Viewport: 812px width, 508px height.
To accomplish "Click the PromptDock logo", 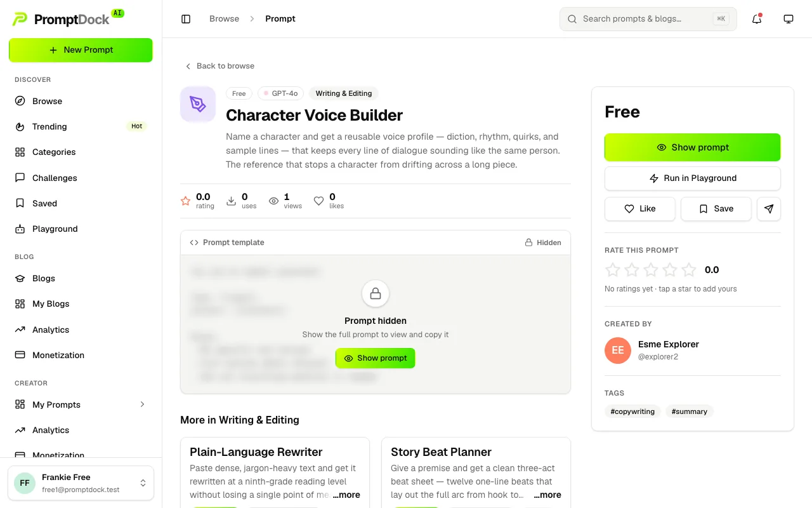I will pyautogui.click(x=68, y=18).
